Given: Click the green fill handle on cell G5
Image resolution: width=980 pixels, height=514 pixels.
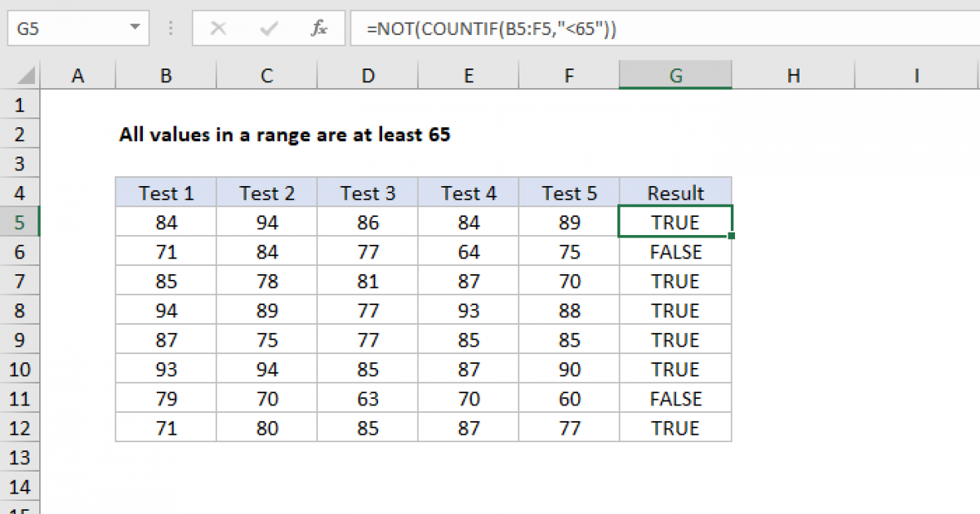Looking at the screenshot, I should [x=731, y=234].
